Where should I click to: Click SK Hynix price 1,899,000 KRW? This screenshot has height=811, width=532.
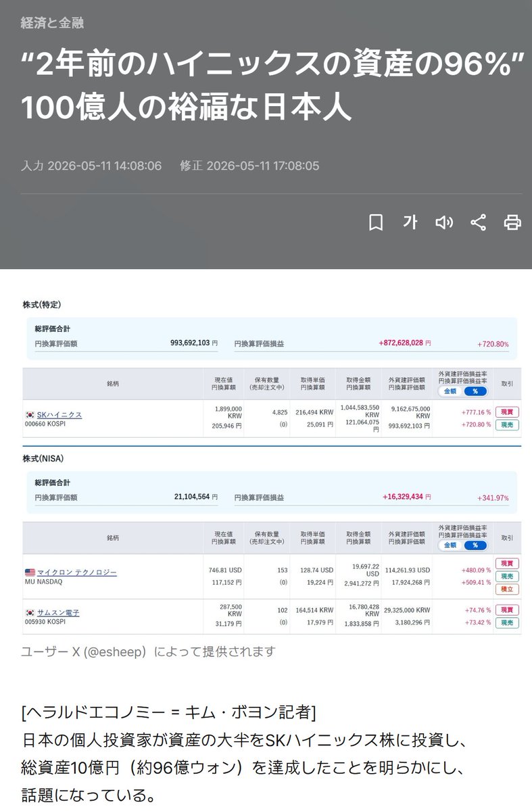[228, 413]
